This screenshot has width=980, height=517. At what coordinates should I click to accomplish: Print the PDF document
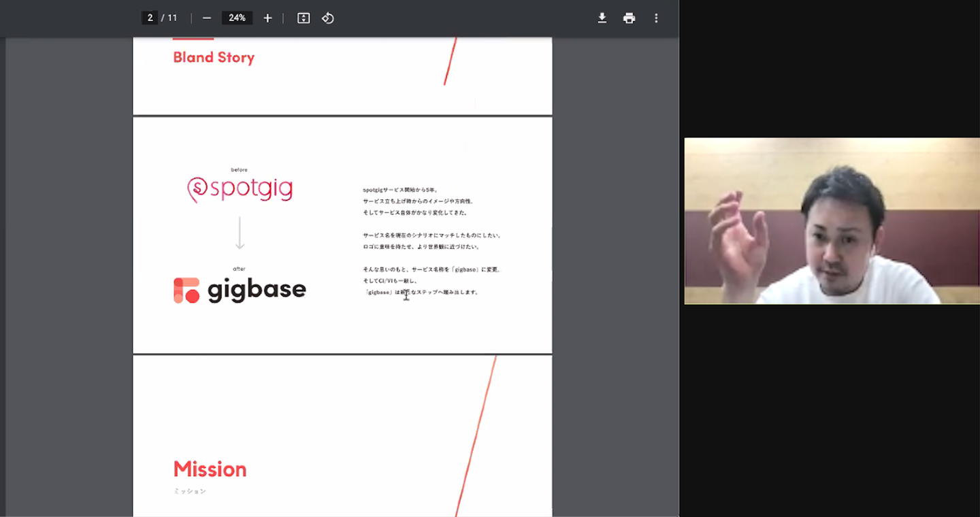click(629, 18)
